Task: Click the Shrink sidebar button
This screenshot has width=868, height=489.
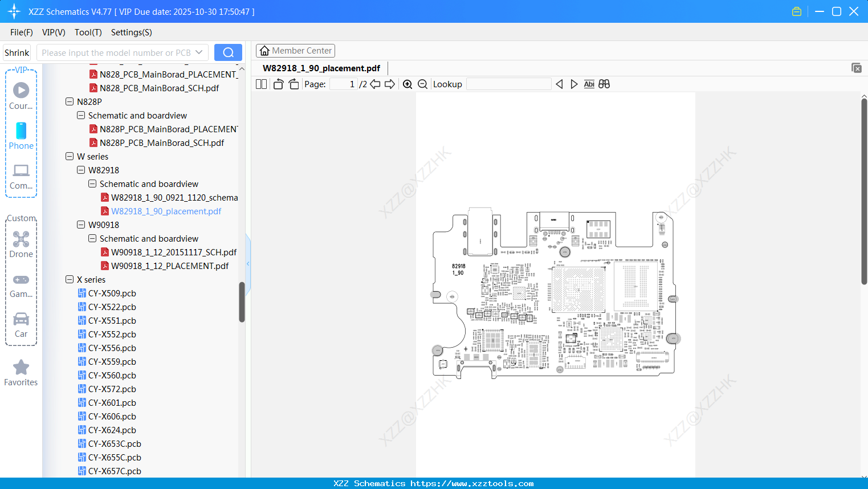Action: pos(16,52)
